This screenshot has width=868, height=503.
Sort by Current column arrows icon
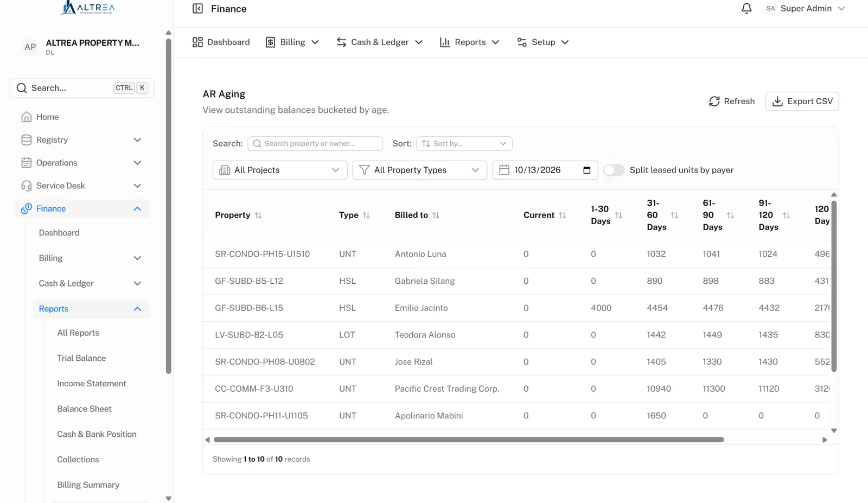point(562,215)
